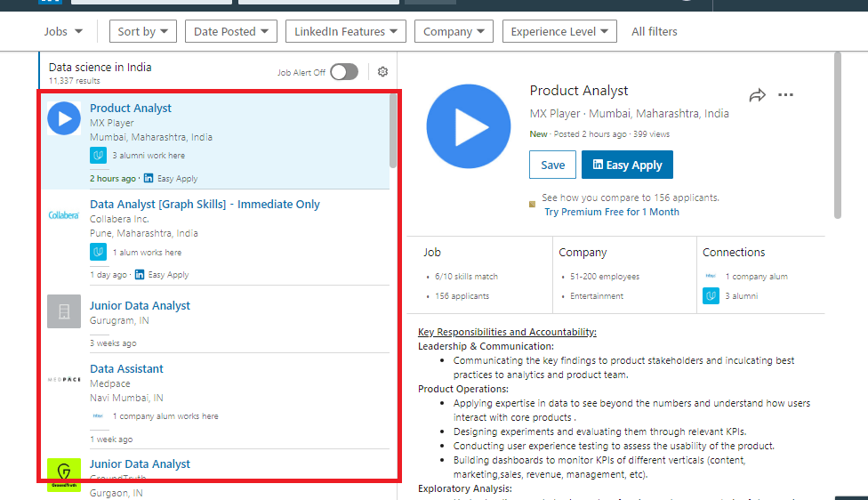Viewport: 868px width, 500px height.
Task: Turn on the Job Alert toggle
Action: pos(344,72)
